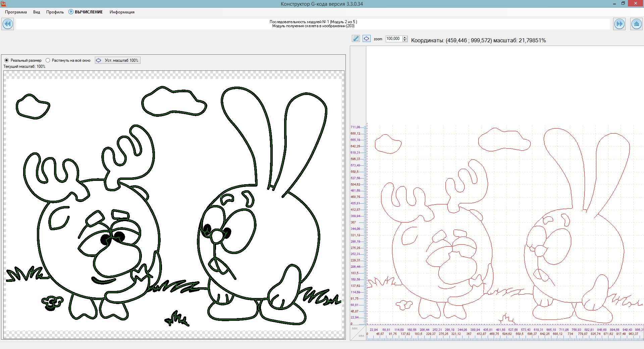Open the Профиль menu
Viewport: 644px width, 349px height.
click(55, 12)
